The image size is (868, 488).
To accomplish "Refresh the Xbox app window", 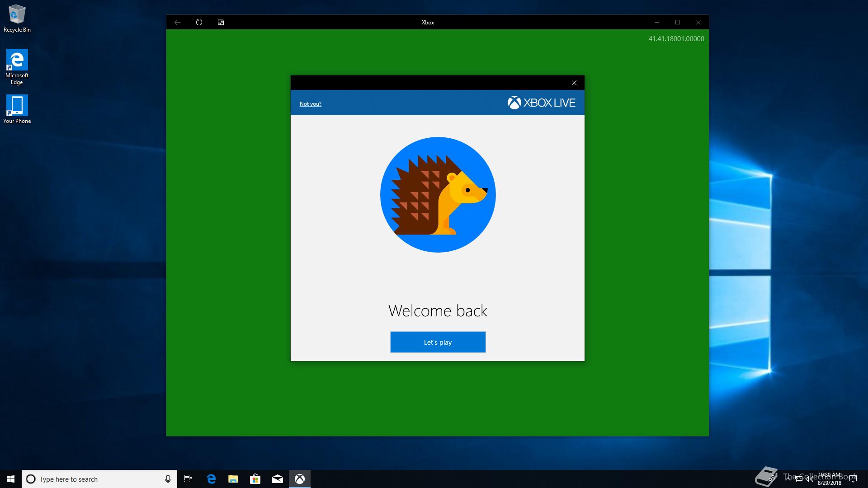I will 199,22.
